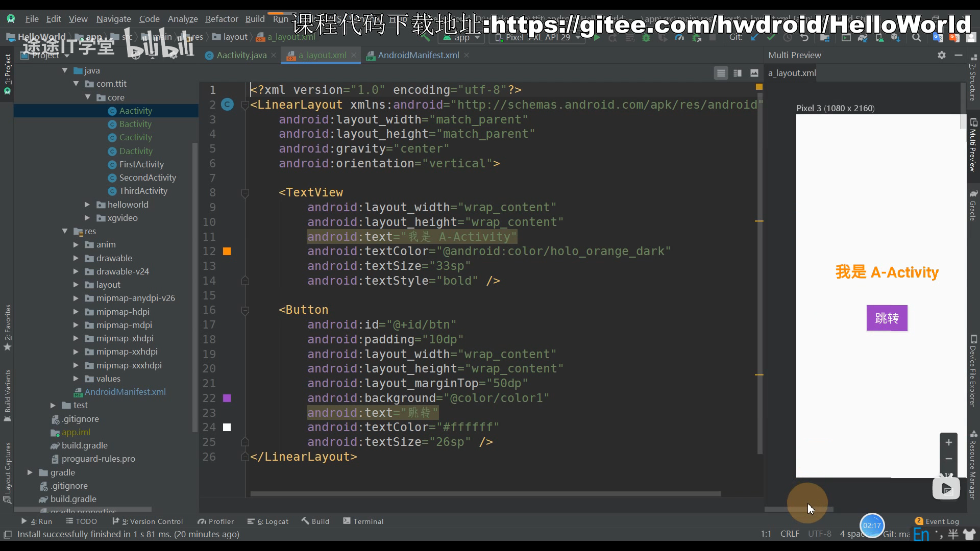Zoom in the layout preview
980x551 pixels.
coord(948,443)
